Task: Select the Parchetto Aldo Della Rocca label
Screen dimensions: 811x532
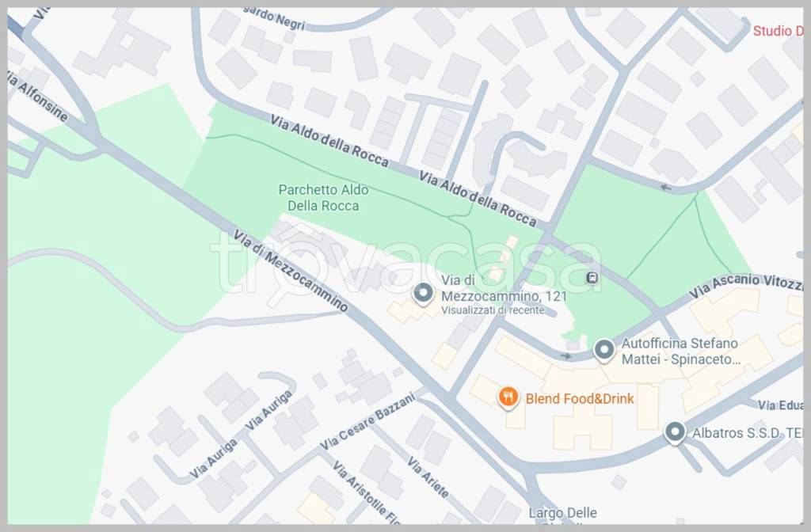Action: 323,197
